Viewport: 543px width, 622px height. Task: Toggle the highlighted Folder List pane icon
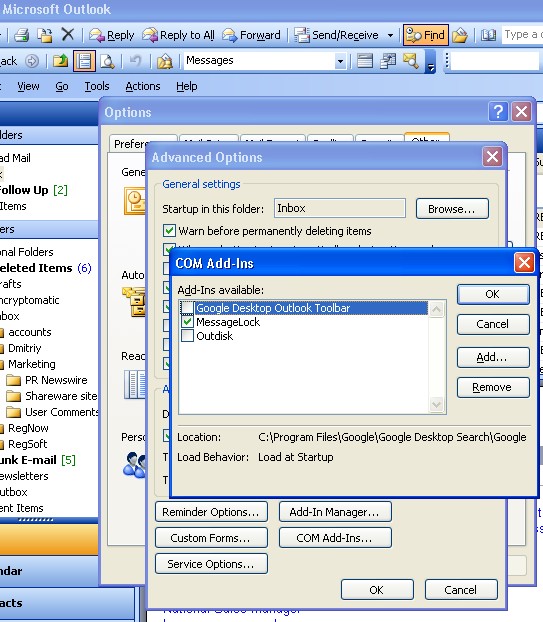coord(84,61)
